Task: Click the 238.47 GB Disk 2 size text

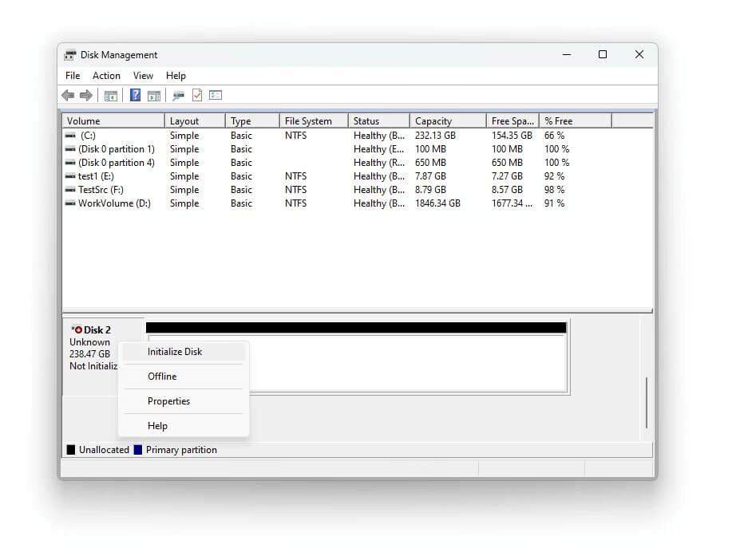Action: 89,354
